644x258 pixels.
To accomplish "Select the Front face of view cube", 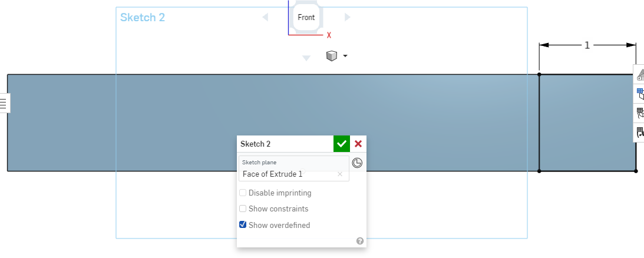I will pos(306,18).
